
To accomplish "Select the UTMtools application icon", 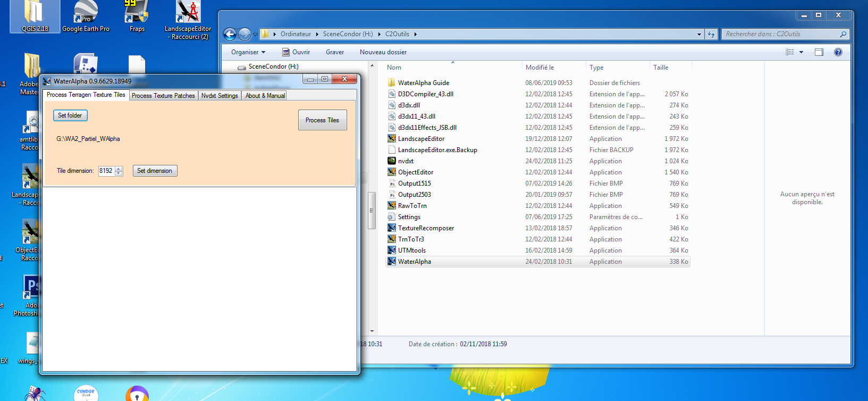I will (x=392, y=250).
